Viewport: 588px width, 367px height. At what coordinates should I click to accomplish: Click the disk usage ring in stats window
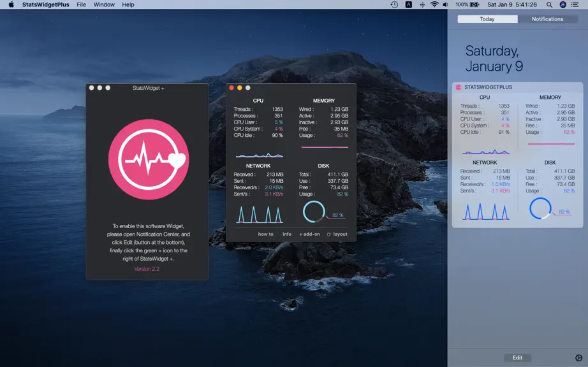coord(314,212)
